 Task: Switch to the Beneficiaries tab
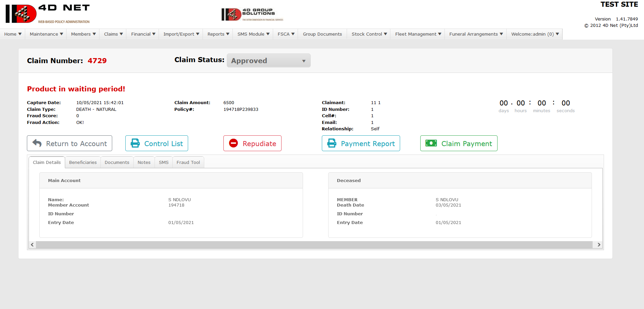pos(83,162)
